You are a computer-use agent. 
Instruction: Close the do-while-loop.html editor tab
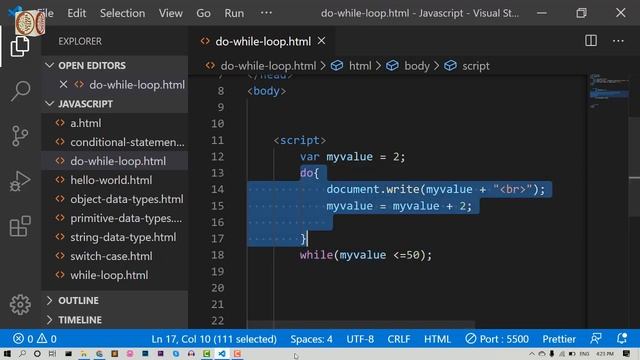tap(322, 41)
